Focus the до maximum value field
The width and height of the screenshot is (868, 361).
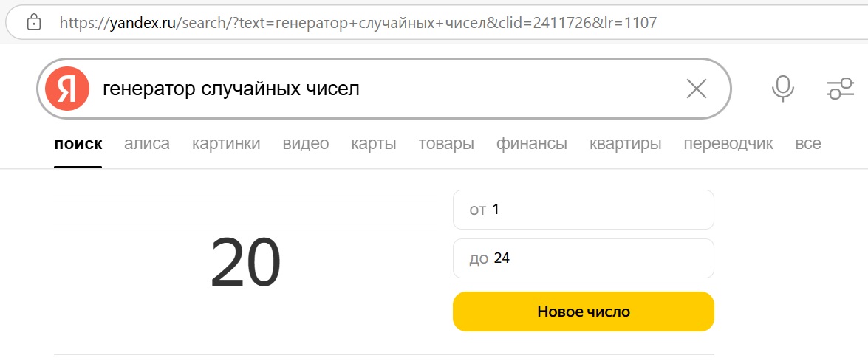click(584, 258)
